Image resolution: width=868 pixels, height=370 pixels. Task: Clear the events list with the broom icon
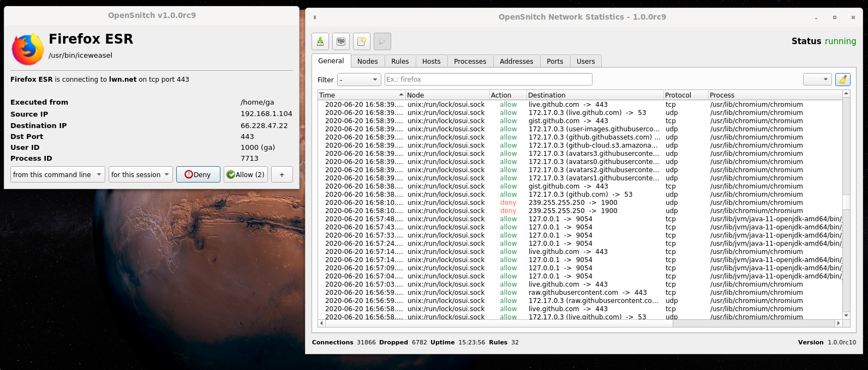843,80
